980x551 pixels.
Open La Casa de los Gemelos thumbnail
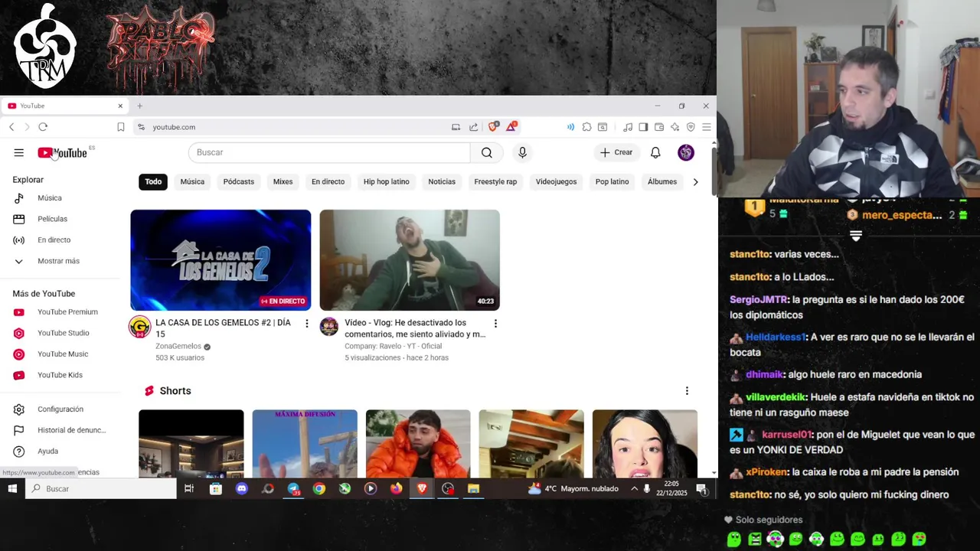pos(220,260)
